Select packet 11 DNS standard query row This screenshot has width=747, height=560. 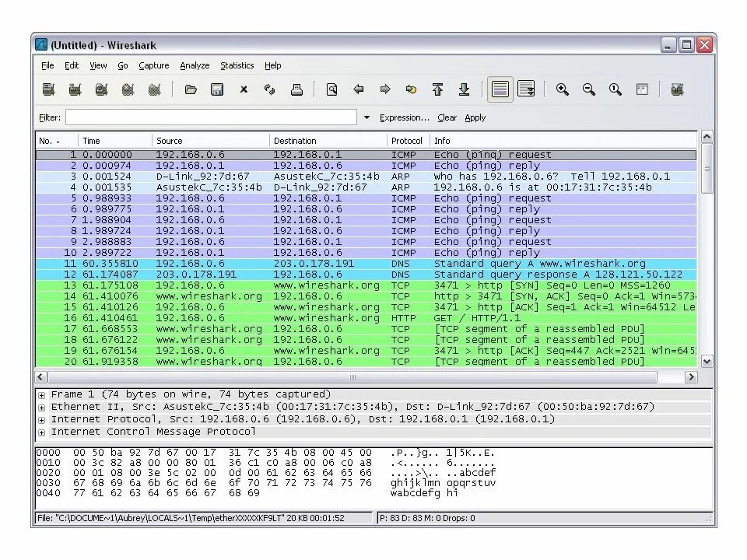(366, 264)
